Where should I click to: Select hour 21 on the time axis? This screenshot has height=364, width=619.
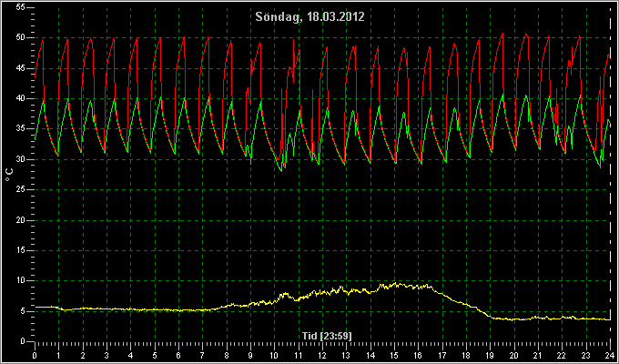[x=538, y=356]
